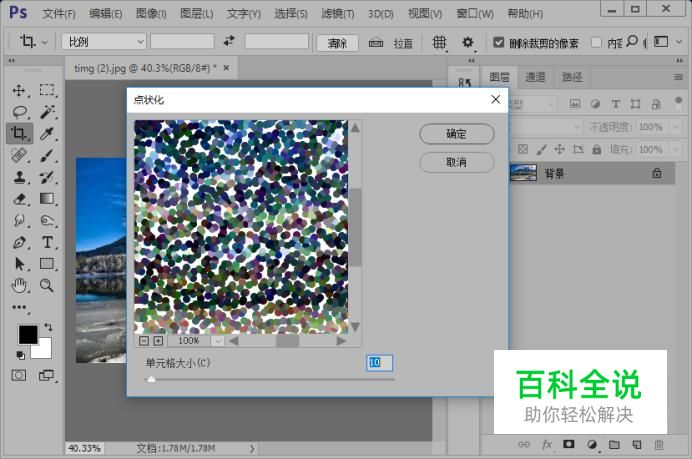Select the History Brush tool

click(x=47, y=177)
